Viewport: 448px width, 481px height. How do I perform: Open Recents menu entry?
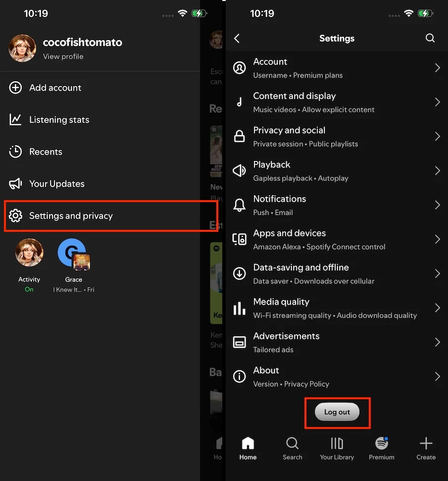(x=100, y=152)
